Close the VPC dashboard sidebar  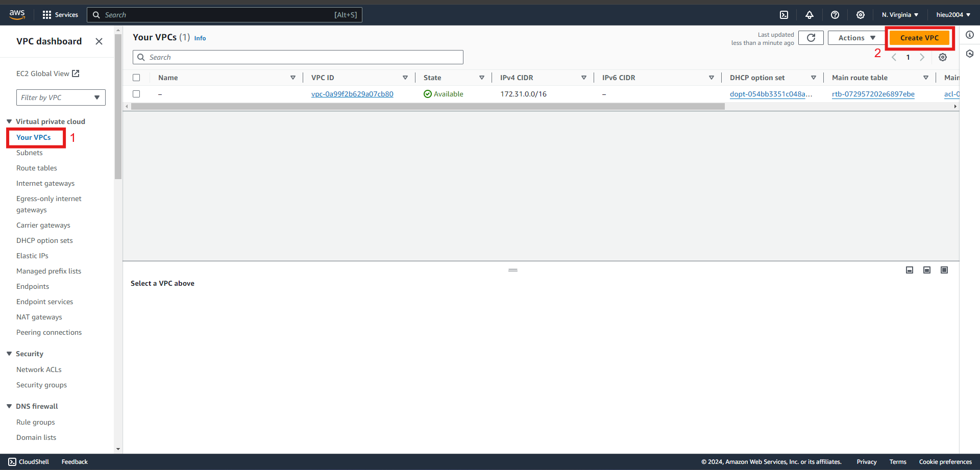[99, 41]
